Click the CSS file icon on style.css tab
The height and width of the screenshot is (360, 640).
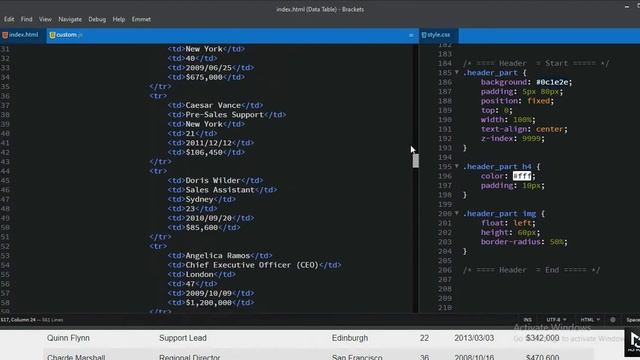[x=424, y=35]
